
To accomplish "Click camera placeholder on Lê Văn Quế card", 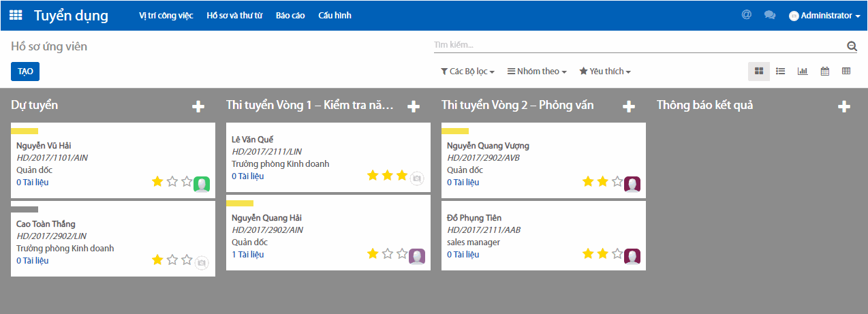I will click(x=417, y=178).
